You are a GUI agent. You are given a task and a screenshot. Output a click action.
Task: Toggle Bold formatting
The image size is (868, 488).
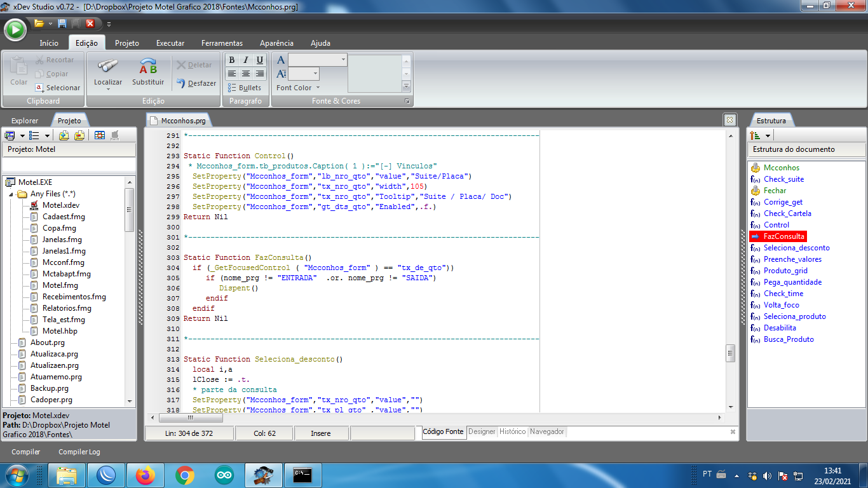(232, 60)
